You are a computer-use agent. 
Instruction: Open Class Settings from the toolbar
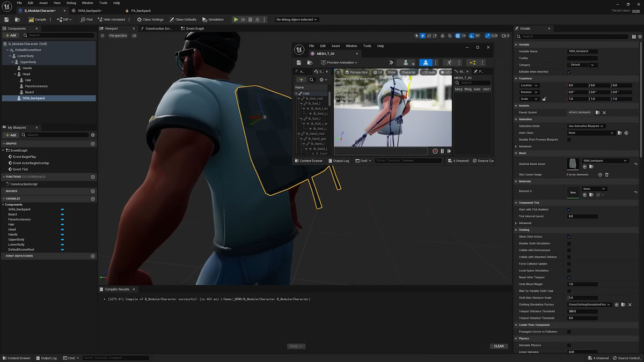[x=150, y=19]
